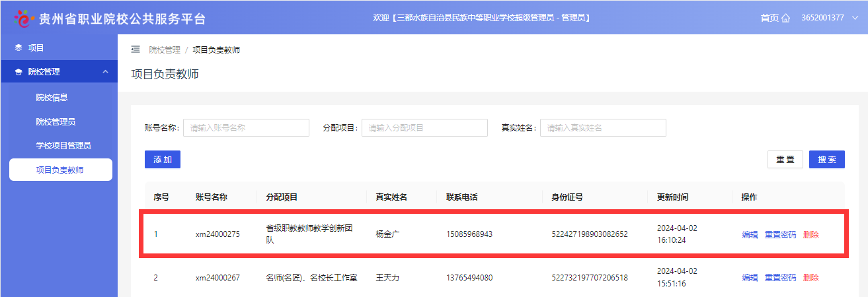This screenshot has width=868, height=297.
Task: Focus the 分配项目 search field
Action: pyautogui.click(x=424, y=128)
